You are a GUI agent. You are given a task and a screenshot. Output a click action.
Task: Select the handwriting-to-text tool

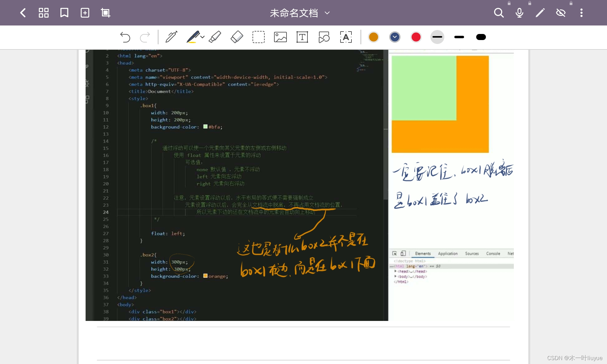tap(346, 37)
